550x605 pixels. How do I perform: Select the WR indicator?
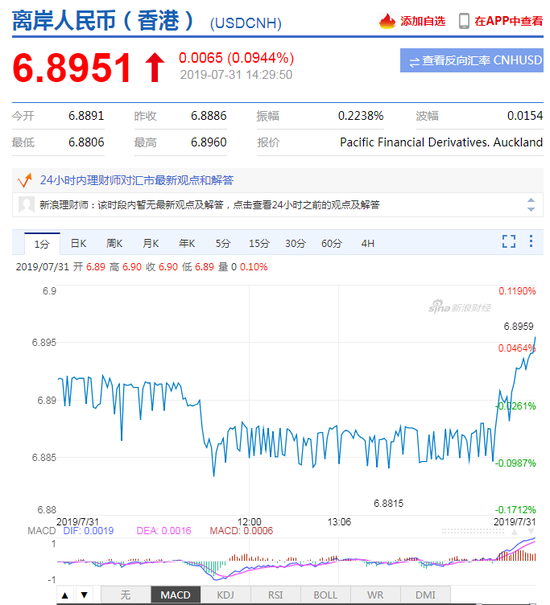click(x=376, y=595)
